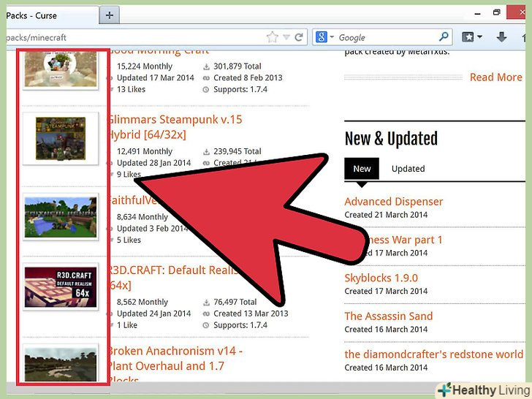Open the Skyblocks 1.9.0 link
The image size is (532, 399).
(381, 278)
